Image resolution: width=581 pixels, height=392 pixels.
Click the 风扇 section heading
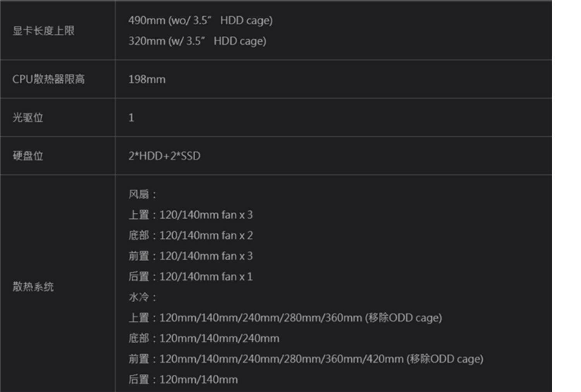coord(142,194)
